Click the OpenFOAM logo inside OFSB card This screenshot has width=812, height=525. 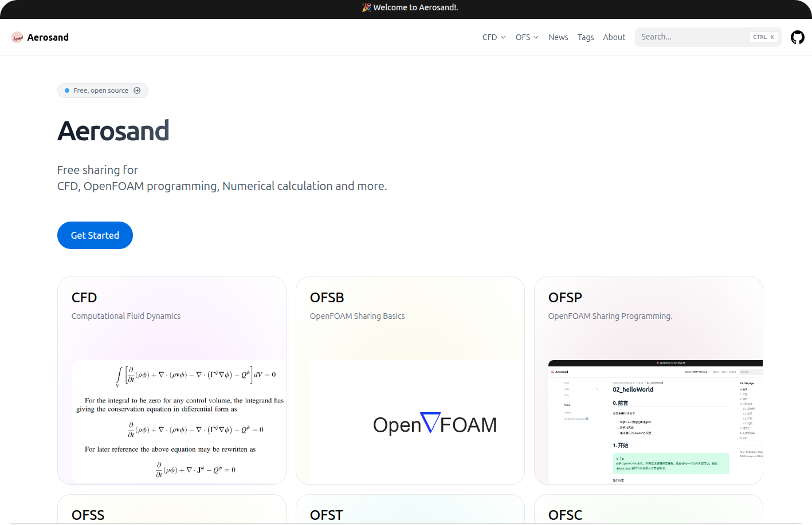434,424
